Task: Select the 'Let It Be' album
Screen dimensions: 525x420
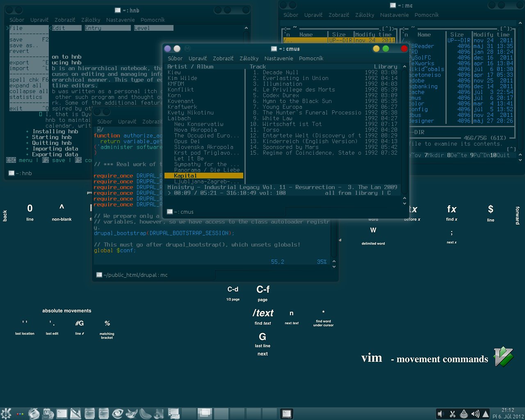Action: pos(189,158)
